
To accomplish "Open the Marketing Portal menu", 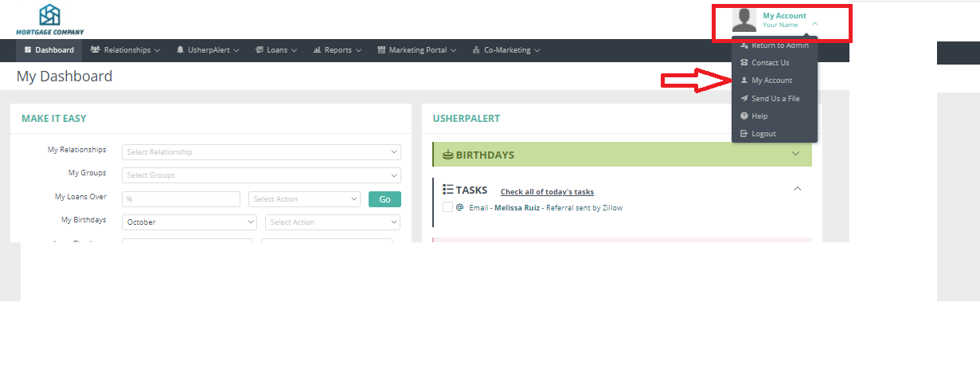I will click(417, 50).
